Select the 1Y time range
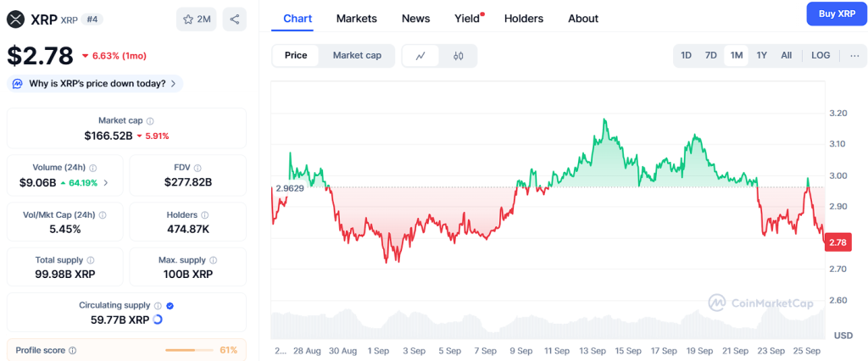 pos(761,55)
